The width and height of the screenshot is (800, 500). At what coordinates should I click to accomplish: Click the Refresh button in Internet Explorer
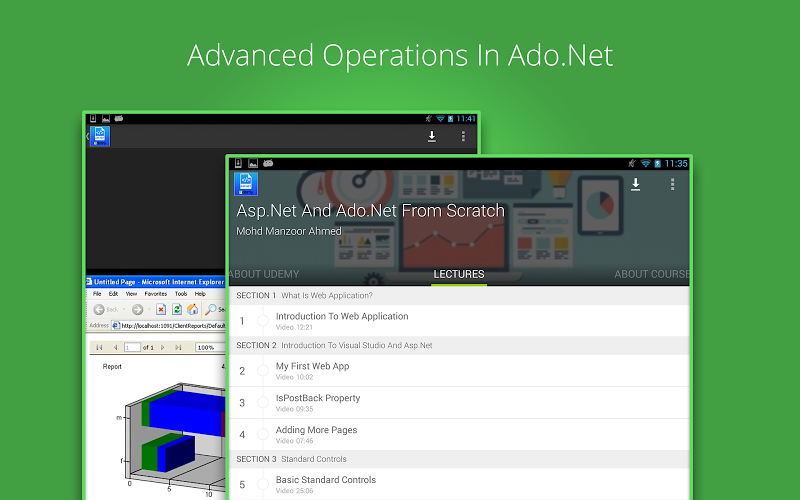[x=177, y=309]
